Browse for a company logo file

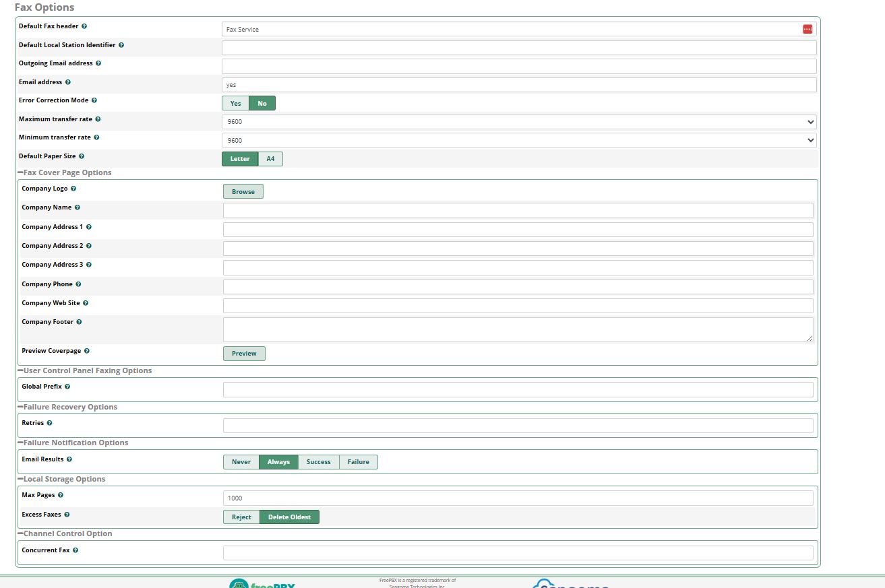point(243,191)
